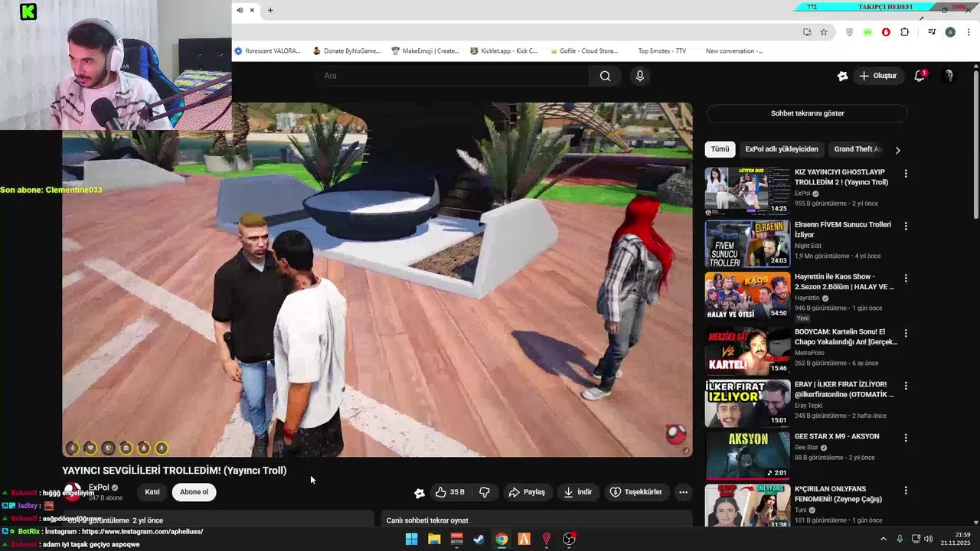Open video title GEE STAR X M9 - AKSYON
980x551 pixels.
(x=837, y=436)
